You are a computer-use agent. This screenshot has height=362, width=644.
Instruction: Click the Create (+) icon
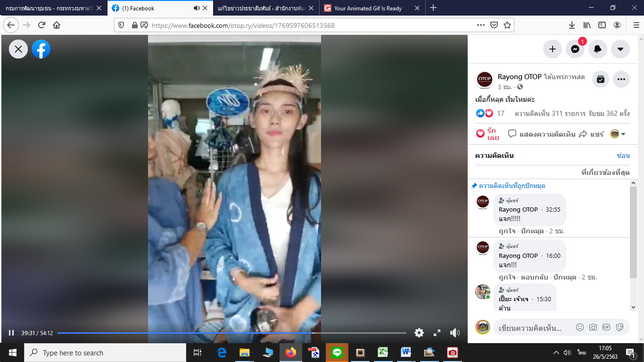coord(552,49)
